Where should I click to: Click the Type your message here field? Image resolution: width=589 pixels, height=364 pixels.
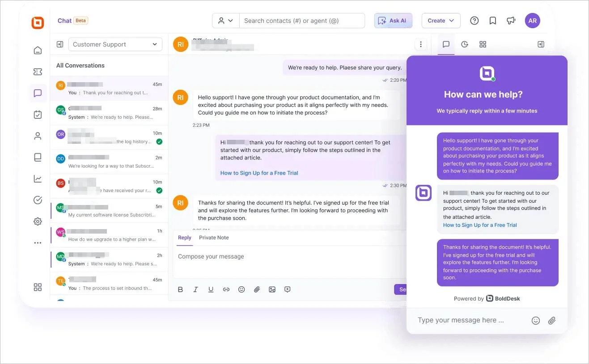(470, 320)
